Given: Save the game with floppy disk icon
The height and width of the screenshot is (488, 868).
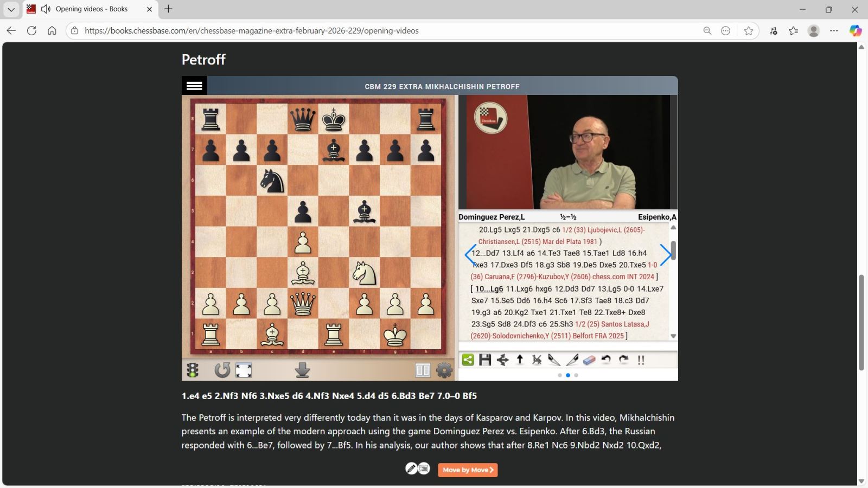Looking at the screenshot, I should coord(485,360).
